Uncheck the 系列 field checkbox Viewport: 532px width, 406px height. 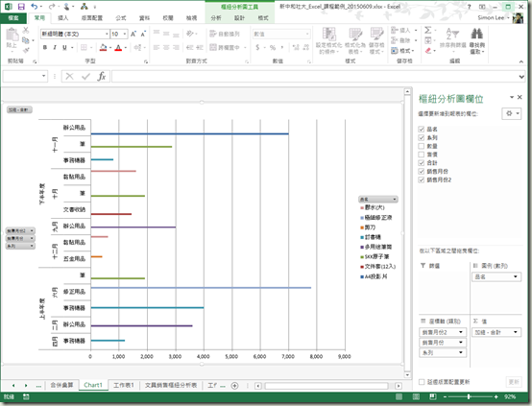pyautogui.click(x=422, y=137)
